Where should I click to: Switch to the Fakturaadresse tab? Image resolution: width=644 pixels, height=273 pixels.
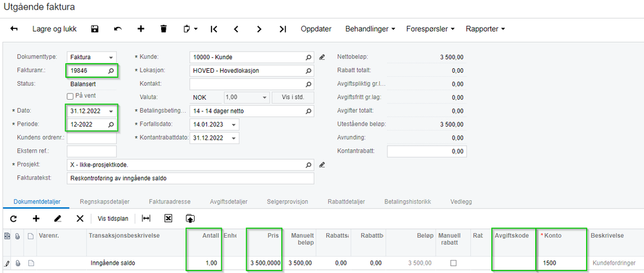[170, 202]
